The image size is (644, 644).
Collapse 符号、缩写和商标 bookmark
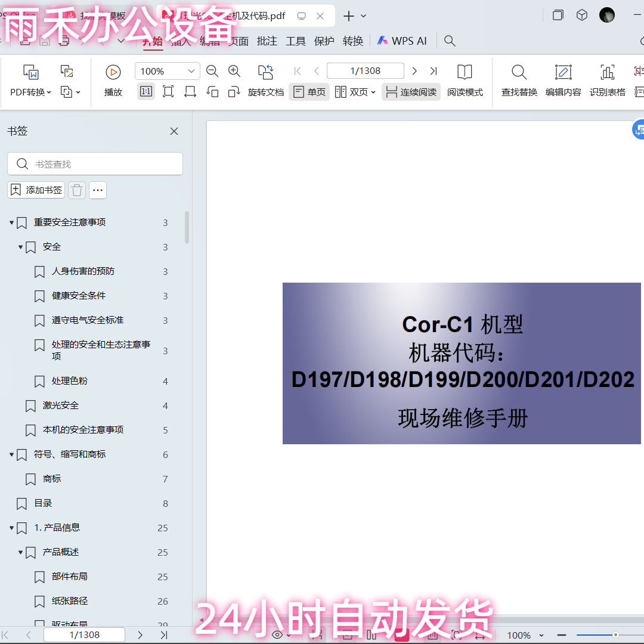point(11,454)
